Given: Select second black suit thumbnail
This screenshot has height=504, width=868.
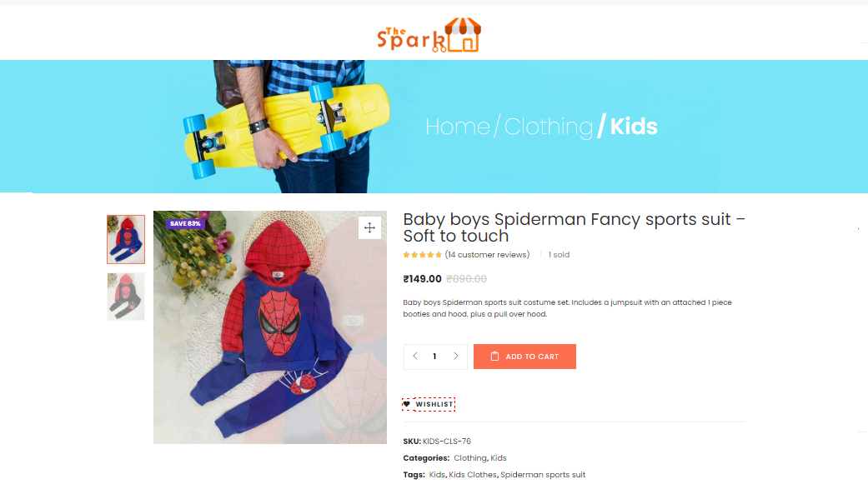Looking at the screenshot, I should (126, 297).
